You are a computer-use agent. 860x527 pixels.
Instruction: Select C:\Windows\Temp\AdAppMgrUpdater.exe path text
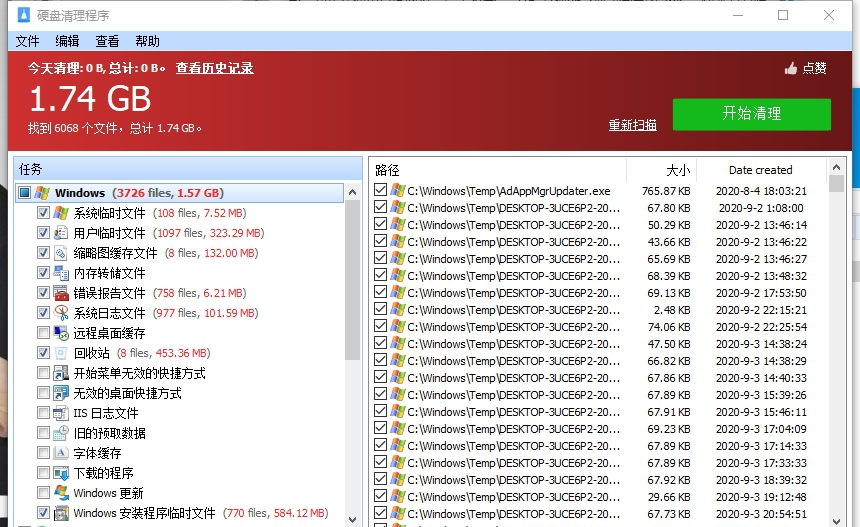coord(508,191)
